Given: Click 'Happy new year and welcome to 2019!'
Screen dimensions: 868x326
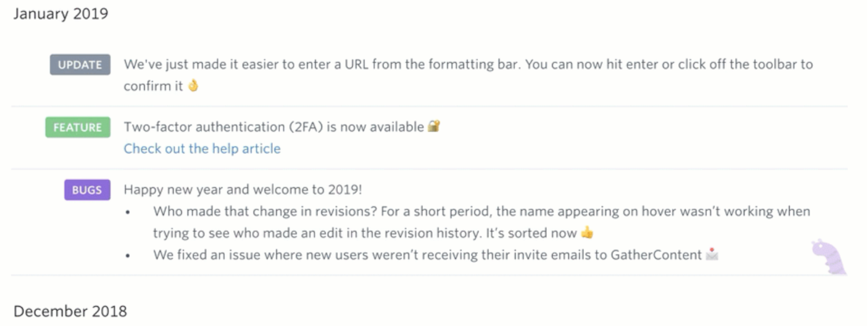Looking at the screenshot, I should click(x=243, y=190).
